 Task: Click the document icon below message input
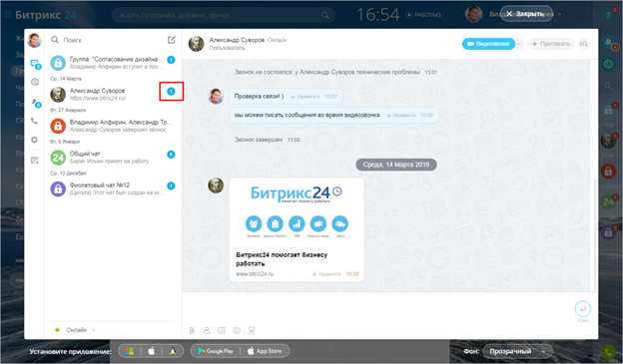(x=252, y=330)
